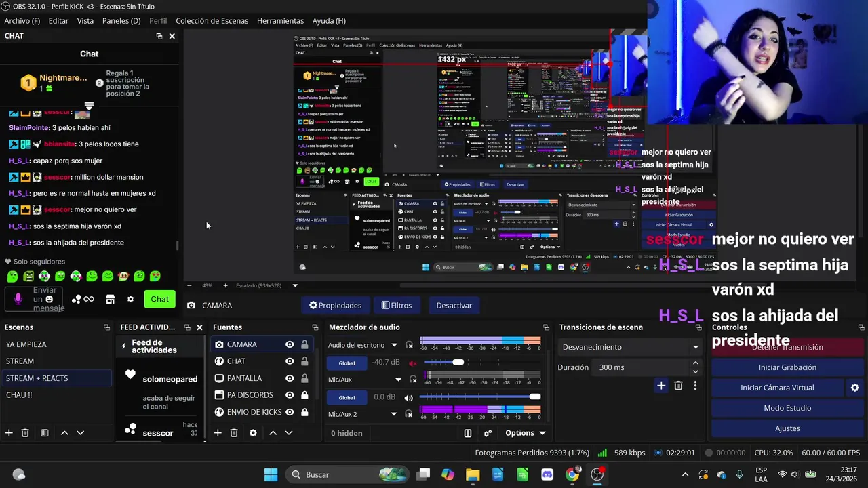Image resolution: width=868 pixels, height=488 pixels.
Task: Add a scene transition with the plus icon
Action: [x=661, y=386]
